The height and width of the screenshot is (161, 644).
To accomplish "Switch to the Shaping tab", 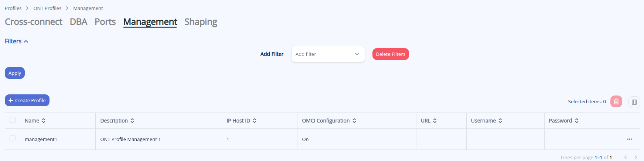I will (x=201, y=22).
